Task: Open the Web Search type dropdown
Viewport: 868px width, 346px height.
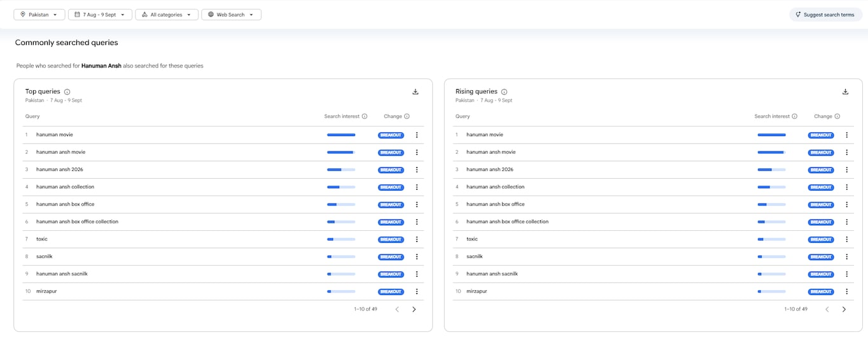Action: [231, 15]
